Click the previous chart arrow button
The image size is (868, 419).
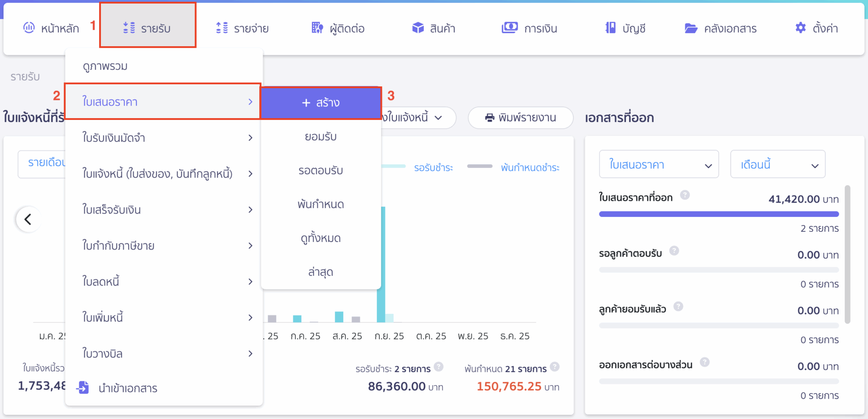[x=28, y=219]
